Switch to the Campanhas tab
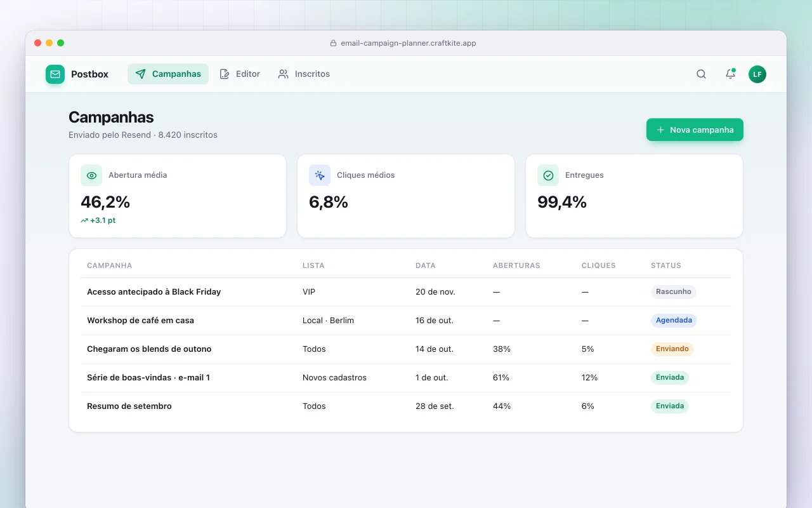The image size is (812, 508). tap(168, 74)
